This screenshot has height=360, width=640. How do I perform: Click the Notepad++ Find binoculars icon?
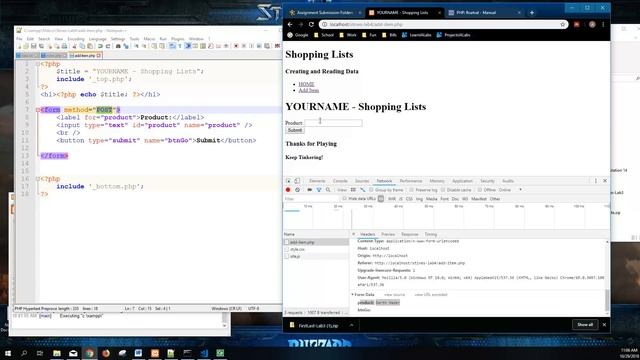pyautogui.click(x=118, y=46)
